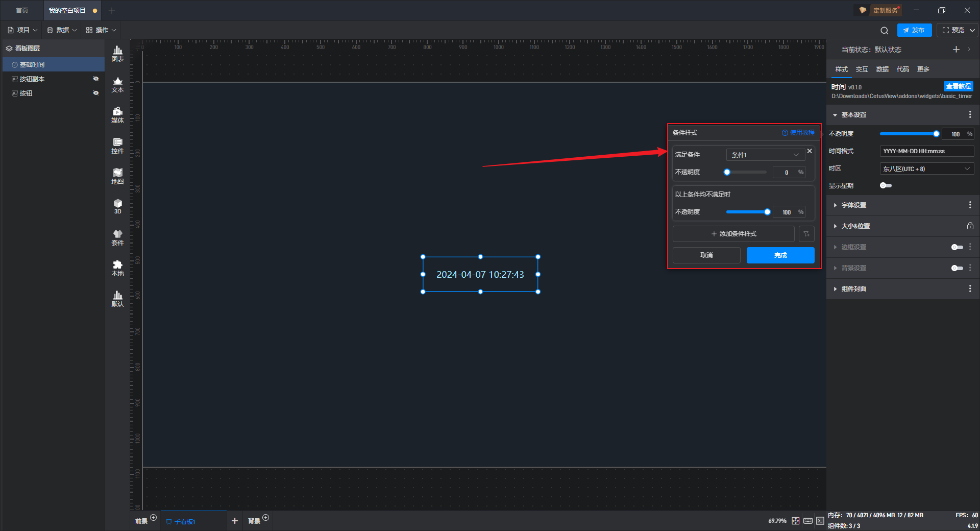Click the 完成 button
Viewport: 980px width, 531px height.
(780, 255)
